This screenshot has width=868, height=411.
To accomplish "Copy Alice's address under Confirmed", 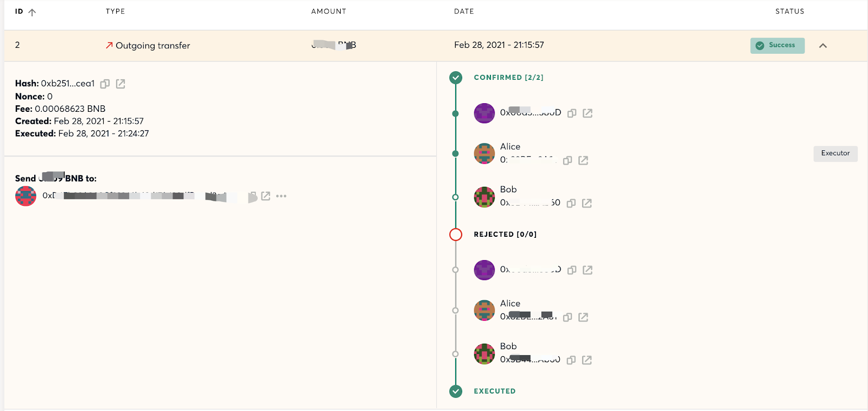I will 567,161.
